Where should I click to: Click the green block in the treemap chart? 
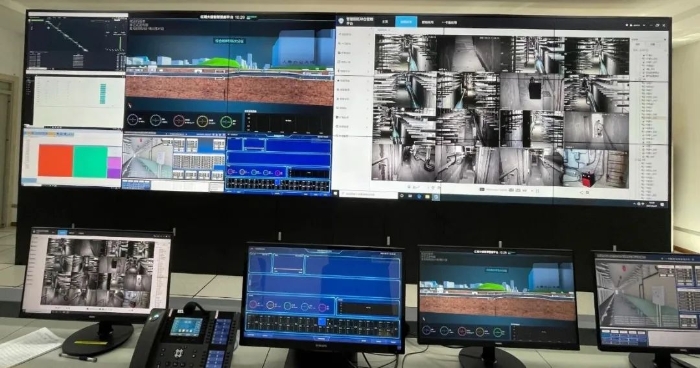pyautogui.click(x=90, y=162)
